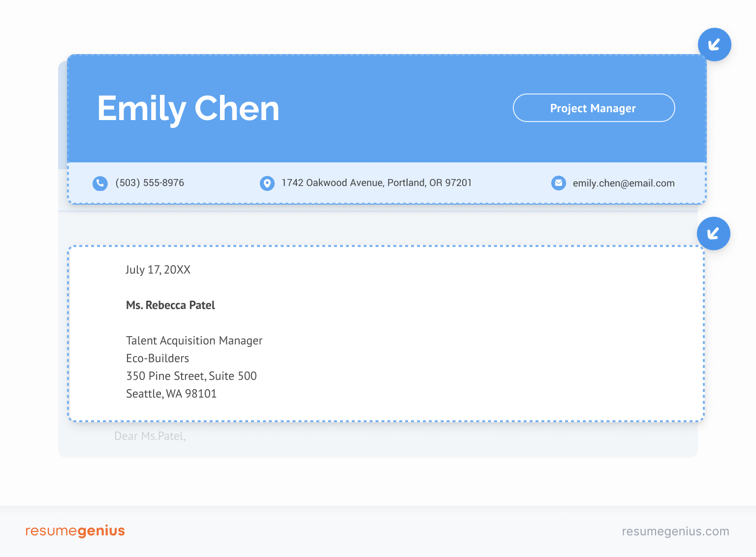Click the arrow icon above the header section
Screen dimensions: 756x557
(715, 45)
